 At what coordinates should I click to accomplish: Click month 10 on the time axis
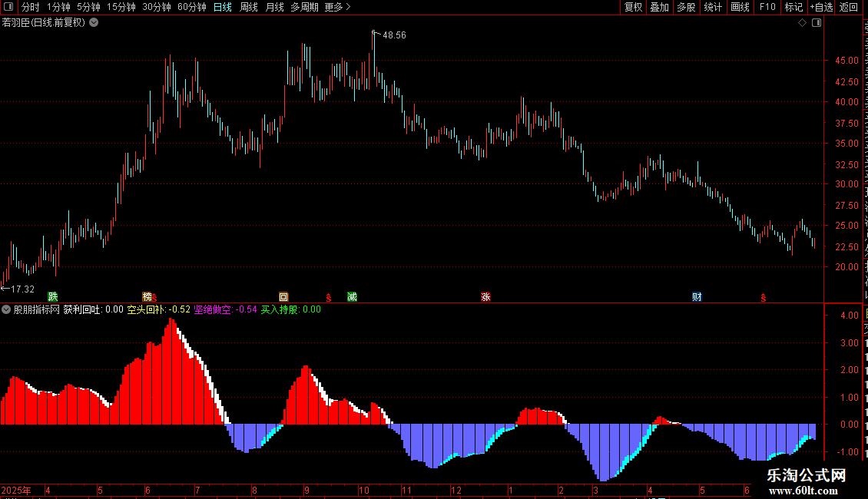tap(363, 490)
